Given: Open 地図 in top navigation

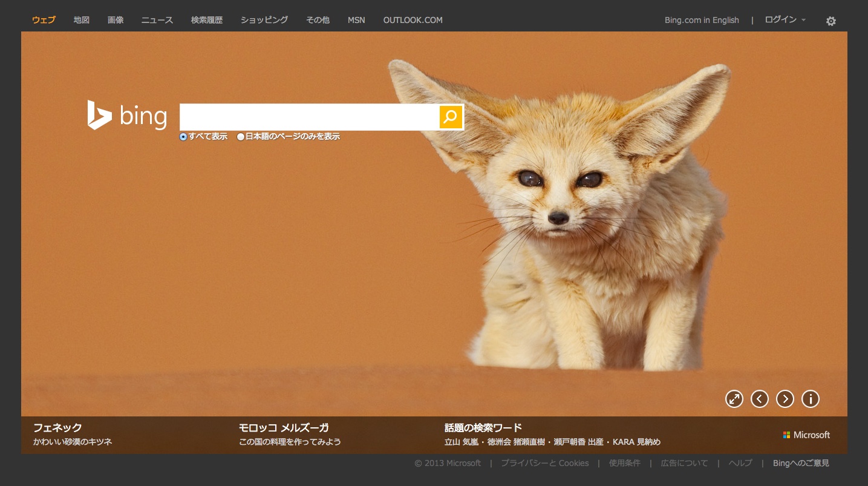Looking at the screenshot, I should [82, 20].
